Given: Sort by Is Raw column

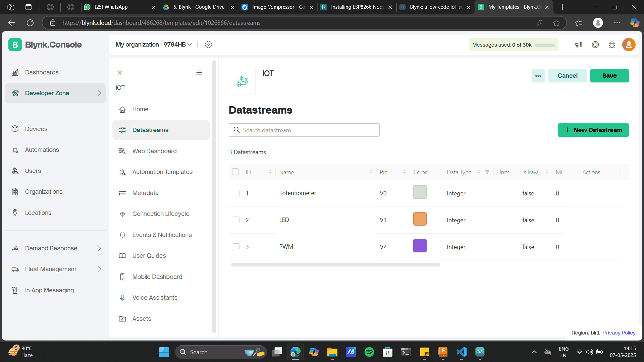Looking at the screenshot, I should click(547, 172).
